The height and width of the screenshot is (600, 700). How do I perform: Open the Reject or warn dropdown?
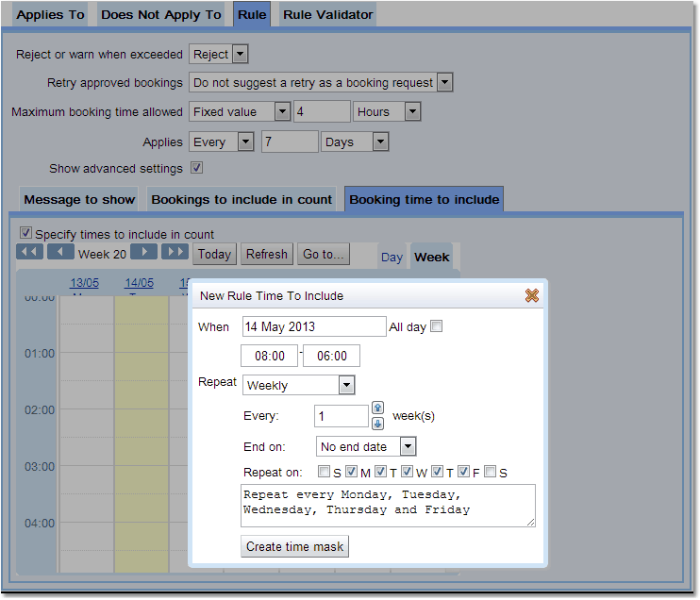(x=218, y=54)
